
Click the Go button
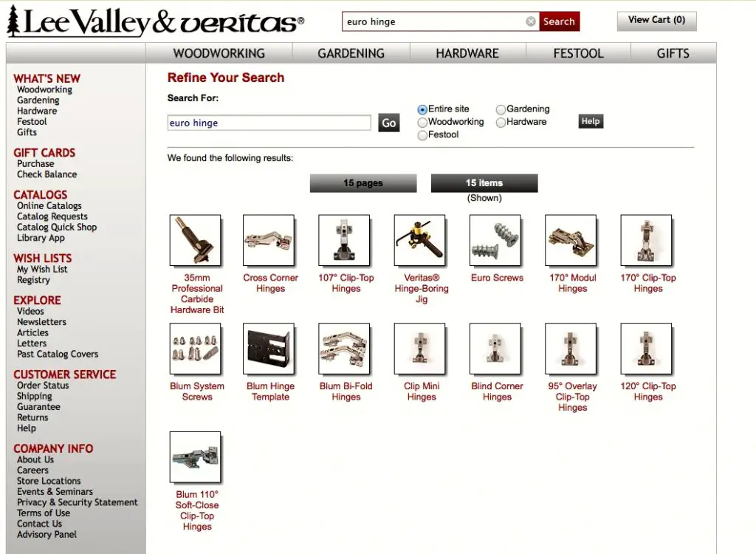pos(388,123)
